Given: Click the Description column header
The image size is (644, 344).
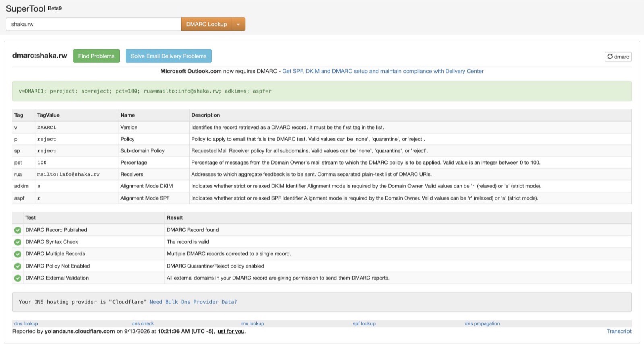Looking at the screenshot, I should tap(206, 115).
